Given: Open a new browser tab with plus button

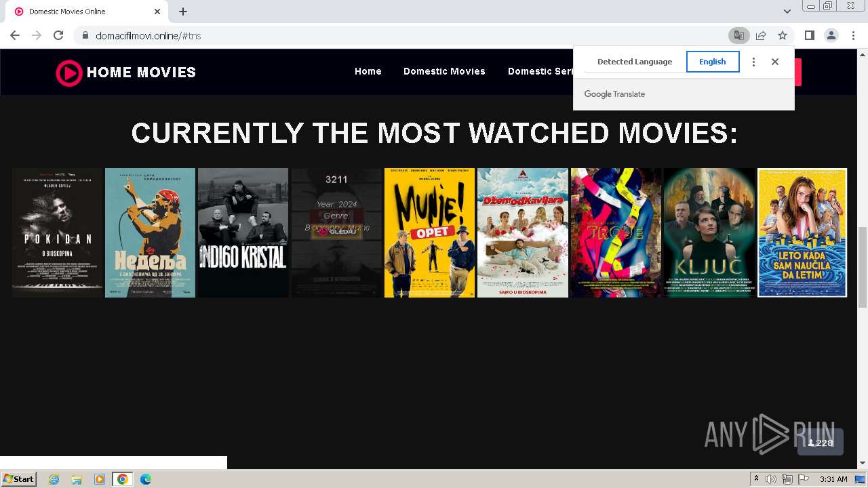Looking at the screenshot, I should [x=183, y=12].
